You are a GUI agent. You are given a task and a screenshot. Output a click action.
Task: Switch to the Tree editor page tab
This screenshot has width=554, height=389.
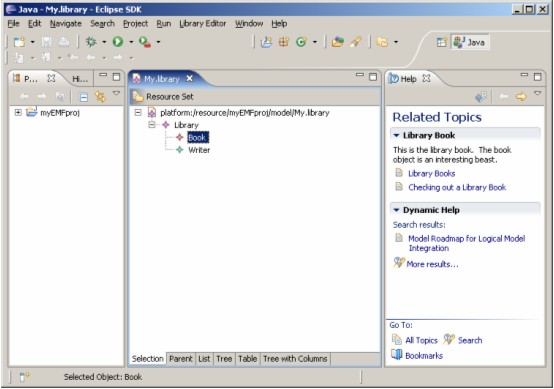(x=224, y=359)
